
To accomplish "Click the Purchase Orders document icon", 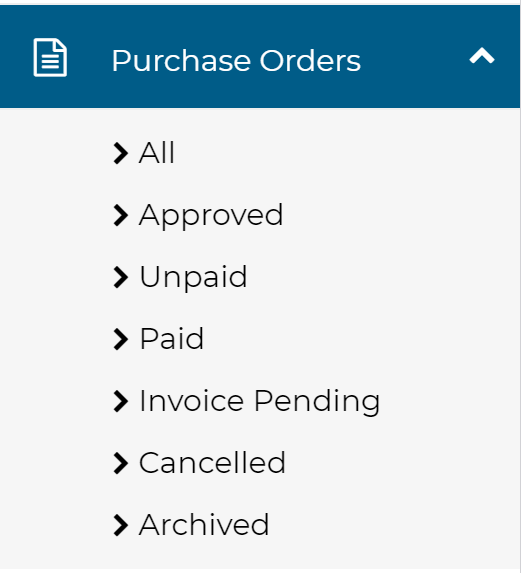I will coord(50,57).
